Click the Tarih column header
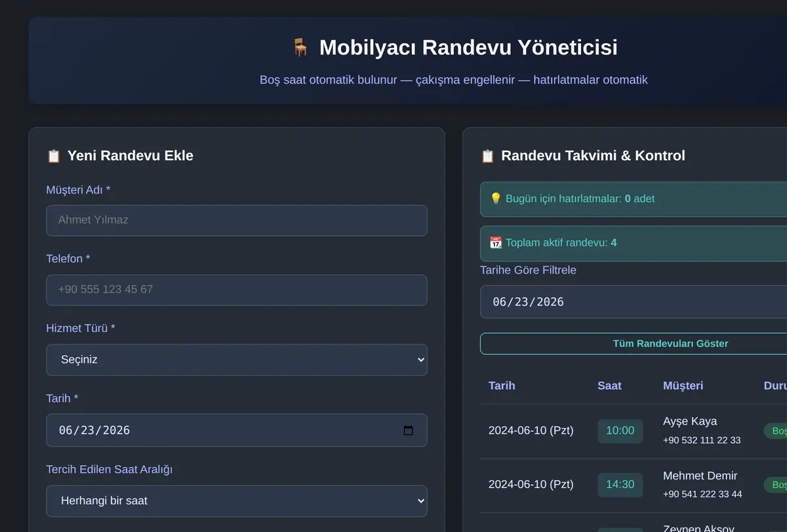 pyautogui.click(x=502, y=386)
